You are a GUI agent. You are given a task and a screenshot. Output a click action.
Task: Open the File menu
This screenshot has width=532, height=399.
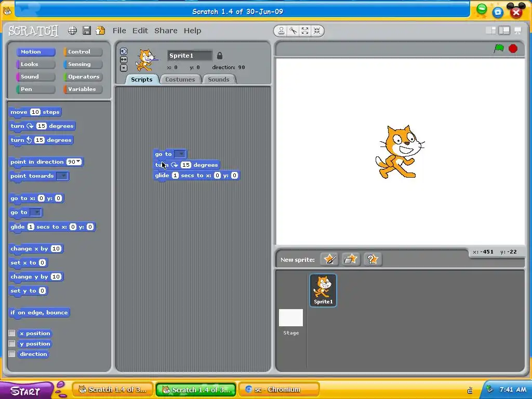pyautogui.click(x=119, y=31)
